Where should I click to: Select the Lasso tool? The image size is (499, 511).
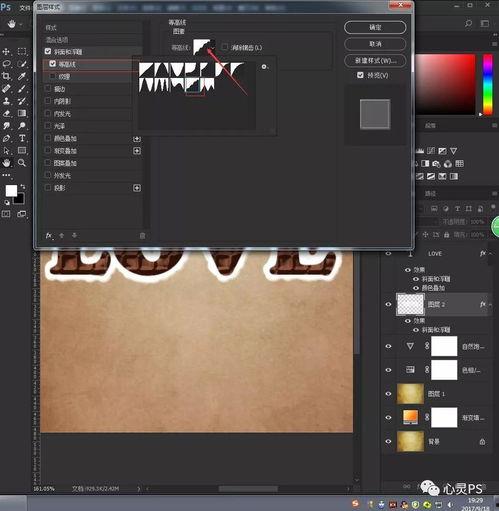click(x=6, y=64)
